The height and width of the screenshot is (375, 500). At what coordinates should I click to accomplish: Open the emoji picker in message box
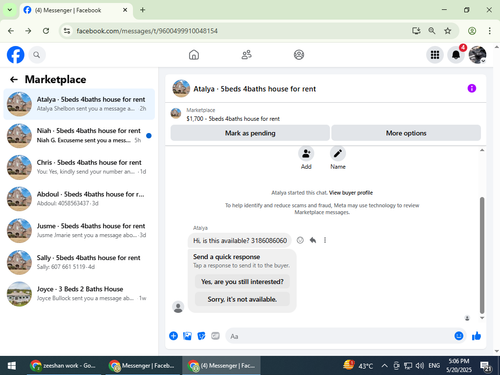click(459, 336)
